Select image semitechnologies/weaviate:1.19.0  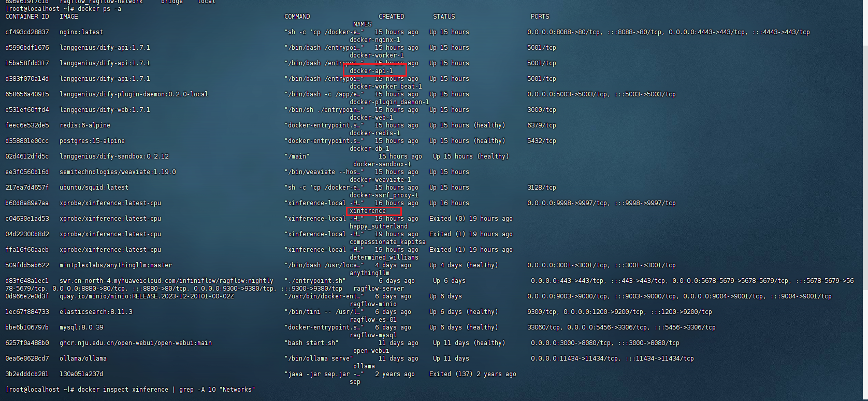point(118,172)
